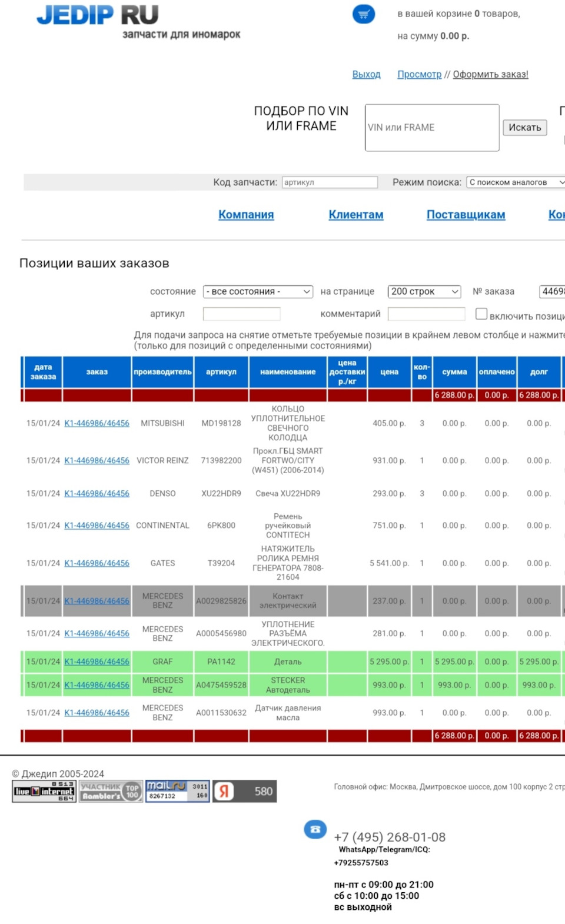Open the Yandex 580 rating badge
The width and height of the screenshot is (565, 924).
(245, 791)
